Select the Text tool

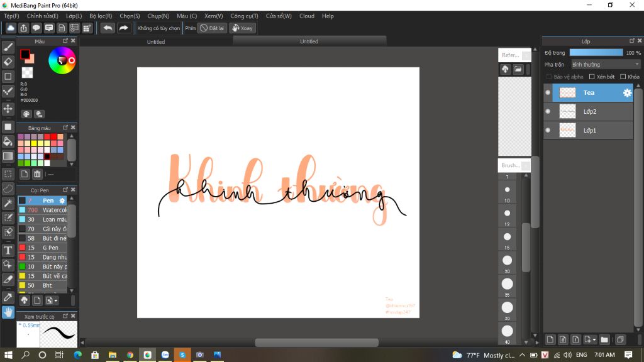(x=8, y=250)
